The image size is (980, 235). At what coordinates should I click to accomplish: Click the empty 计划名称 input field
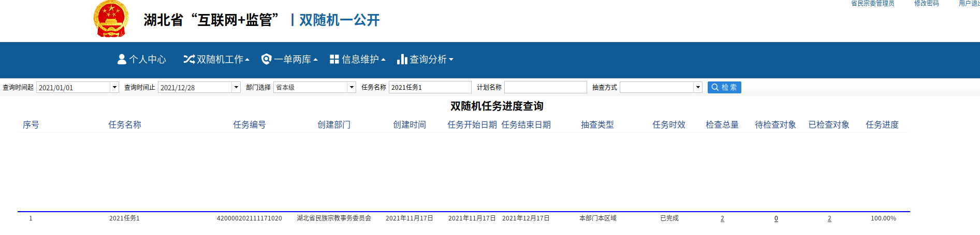tap(545, 87)
